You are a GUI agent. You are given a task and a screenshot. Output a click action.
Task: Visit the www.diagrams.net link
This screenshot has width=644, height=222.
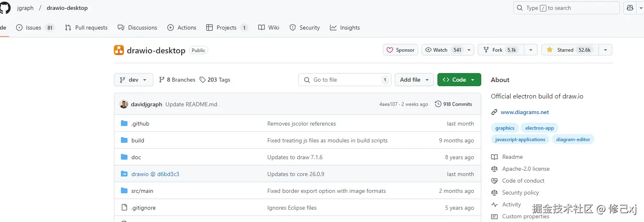point(525,112)
